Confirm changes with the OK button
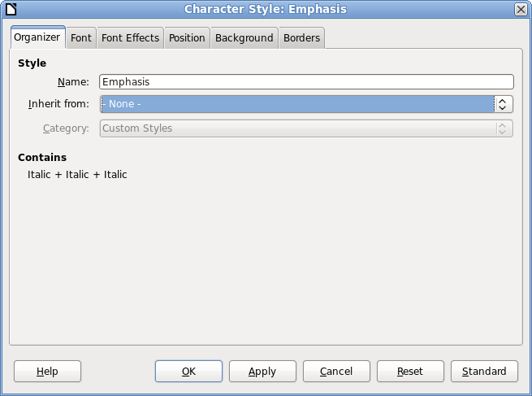 point(188,372)
